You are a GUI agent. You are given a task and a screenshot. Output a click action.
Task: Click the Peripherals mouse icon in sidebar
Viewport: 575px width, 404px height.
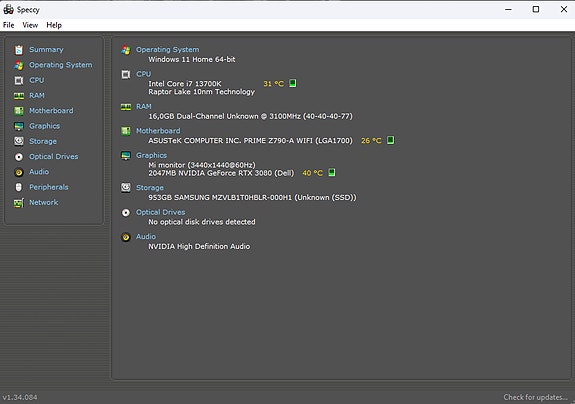[x=19, y=187]
